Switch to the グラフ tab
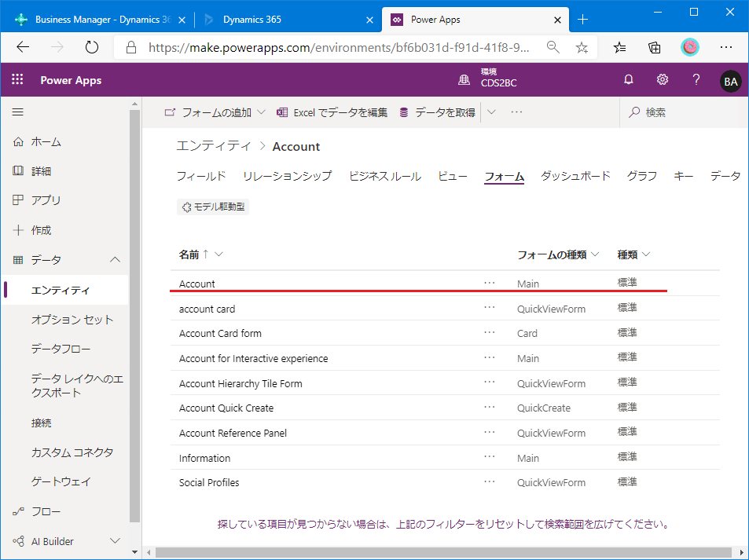Viewport: 749px width, 560px height. pos(642,176)
